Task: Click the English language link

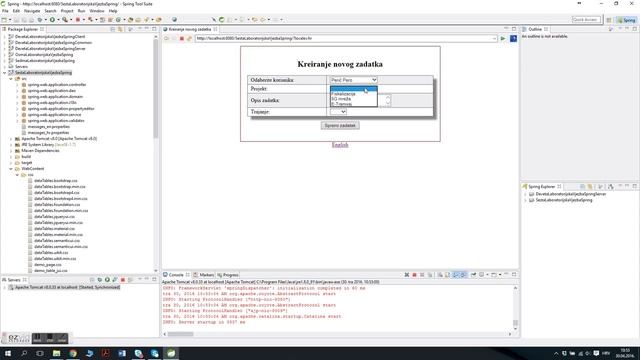Action: tap(340, 145)
